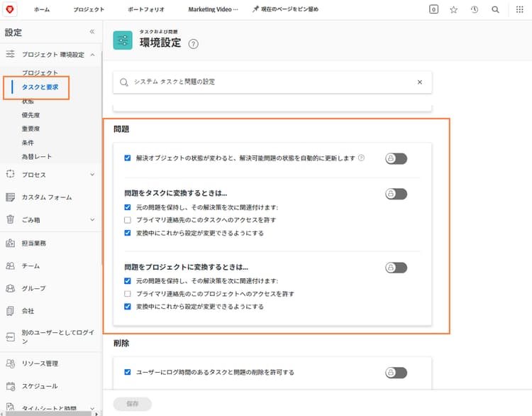Expand the ごみ箱 section chevron
This screenshot has height=416, width=532.
pos(92,220)
